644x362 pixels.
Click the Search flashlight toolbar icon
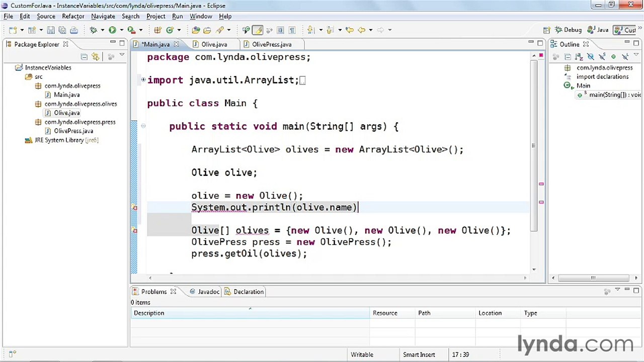click(x=219, y=30)
